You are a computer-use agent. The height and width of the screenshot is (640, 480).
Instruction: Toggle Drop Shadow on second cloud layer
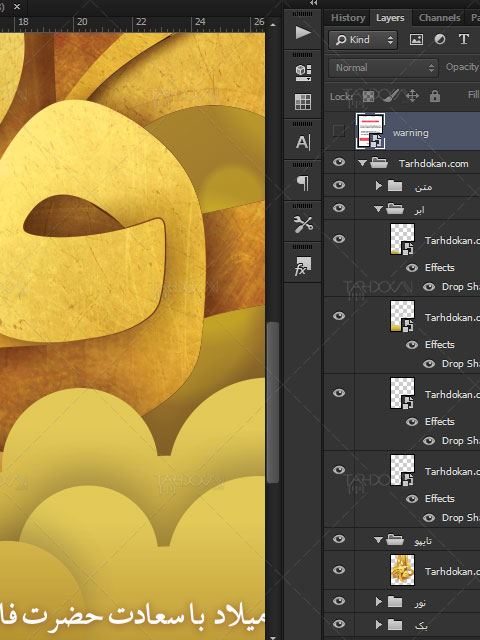[429, 364]
